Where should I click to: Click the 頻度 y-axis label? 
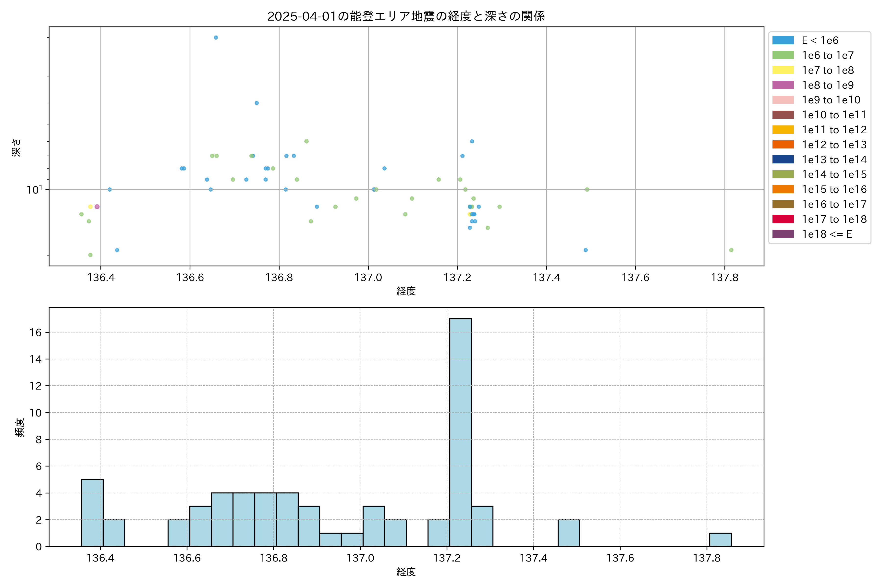click(x=20, y=428)
